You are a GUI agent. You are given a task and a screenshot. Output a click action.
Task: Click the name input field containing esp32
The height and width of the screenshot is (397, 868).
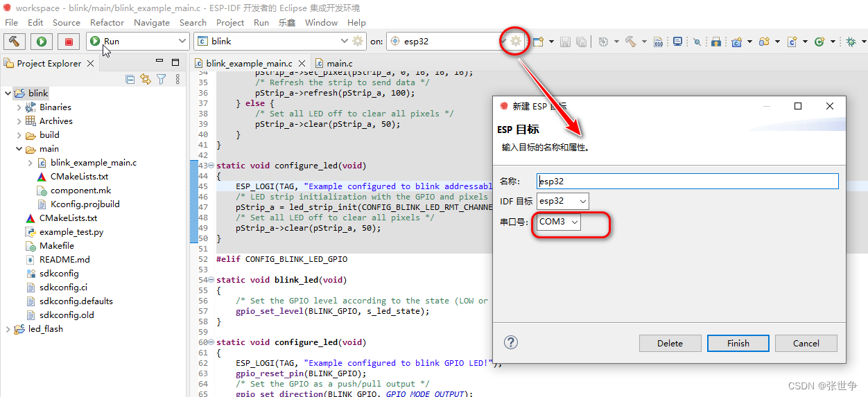688,181
